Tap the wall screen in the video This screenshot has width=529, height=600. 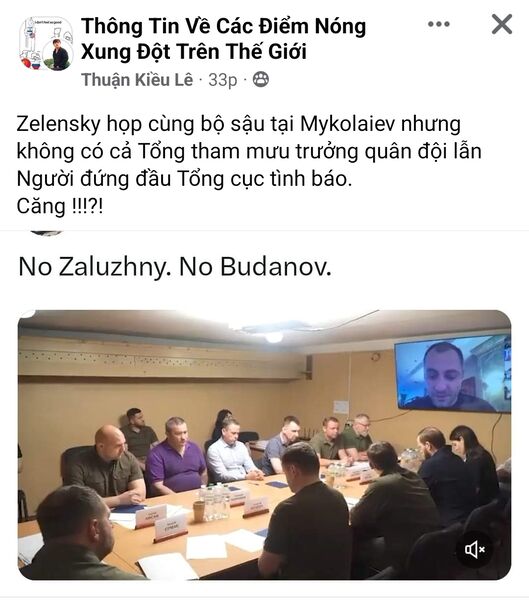coord(452,373)
